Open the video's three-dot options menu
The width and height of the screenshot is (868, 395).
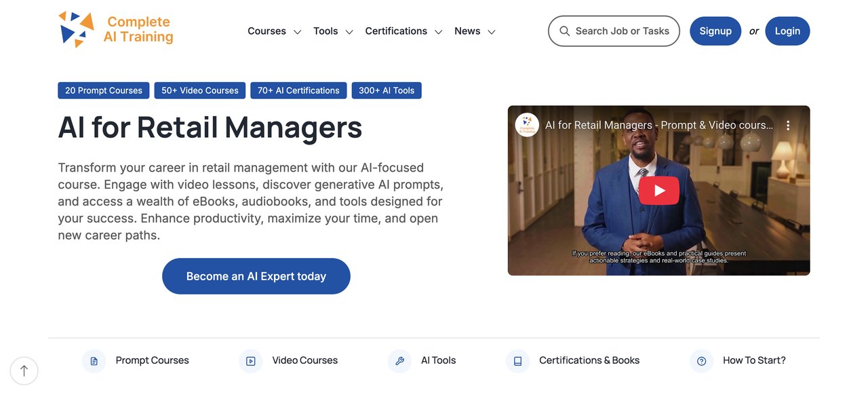(788, 126)
